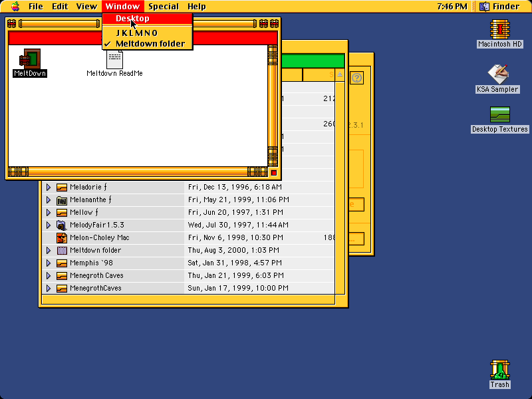Click the folder icon beside Melananthe ƒ
This screenshot has height=399, width=532.
61,200
